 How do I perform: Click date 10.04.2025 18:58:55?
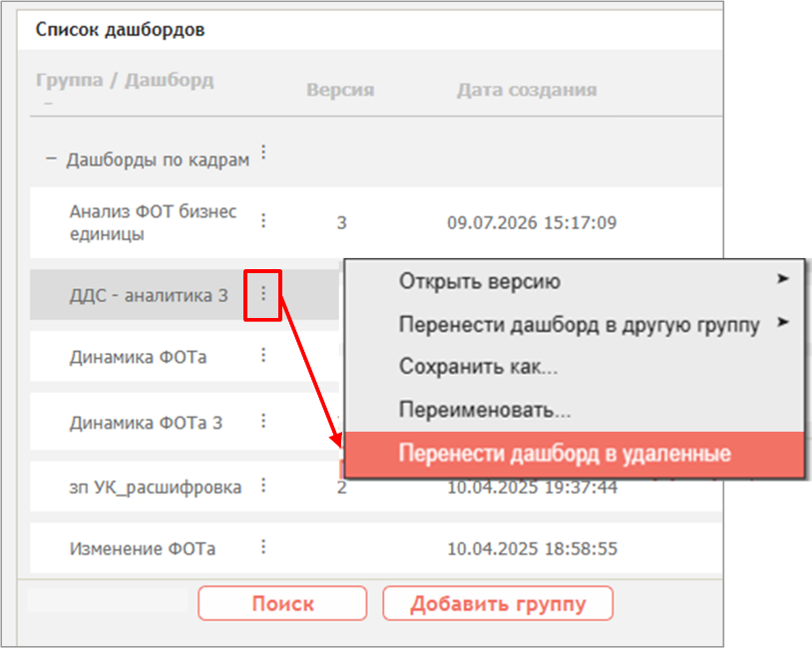click(x=532, y=548)
